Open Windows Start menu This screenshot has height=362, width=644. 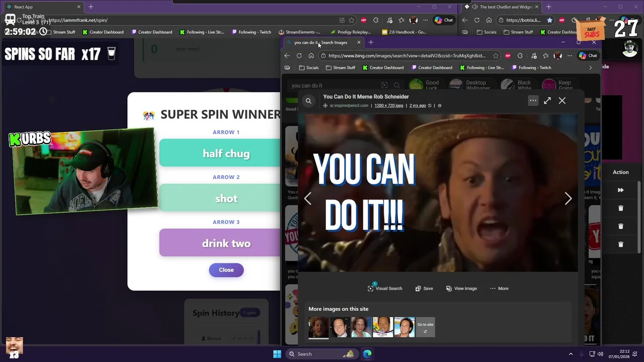277,354
